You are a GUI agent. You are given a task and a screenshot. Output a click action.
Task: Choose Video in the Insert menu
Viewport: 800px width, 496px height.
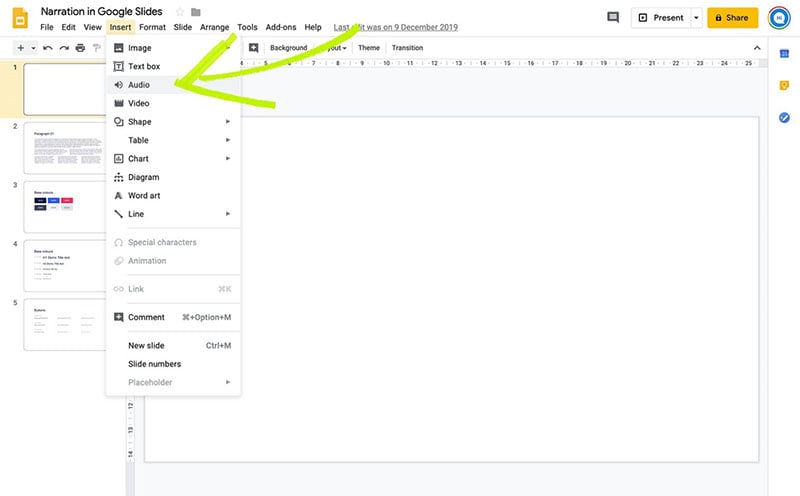click(x=173, y=103)
